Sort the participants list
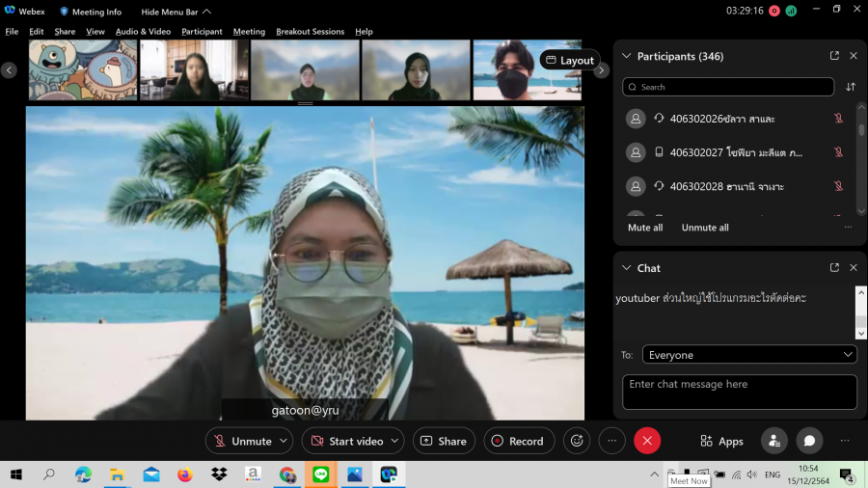Screen dimensions: 868x488 coord(851,87)
